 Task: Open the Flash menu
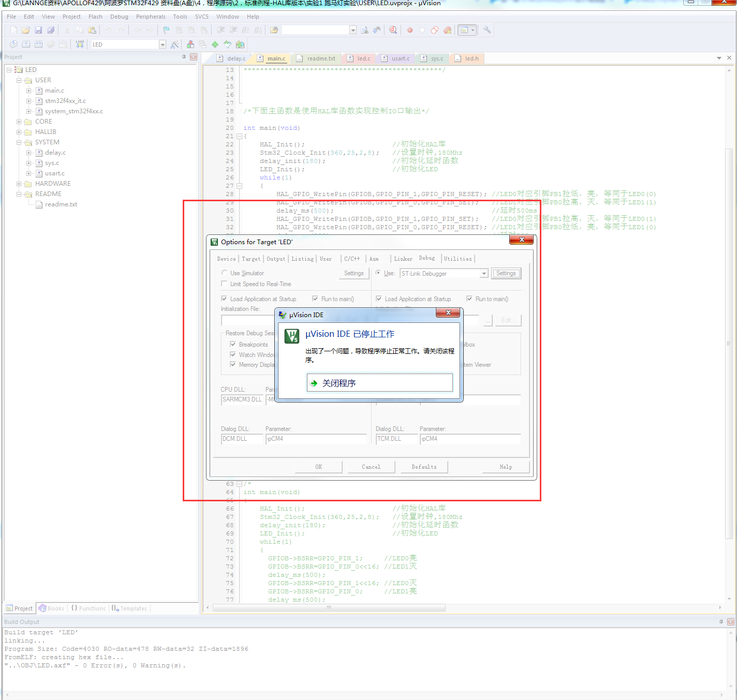click(x=95, y=17)
